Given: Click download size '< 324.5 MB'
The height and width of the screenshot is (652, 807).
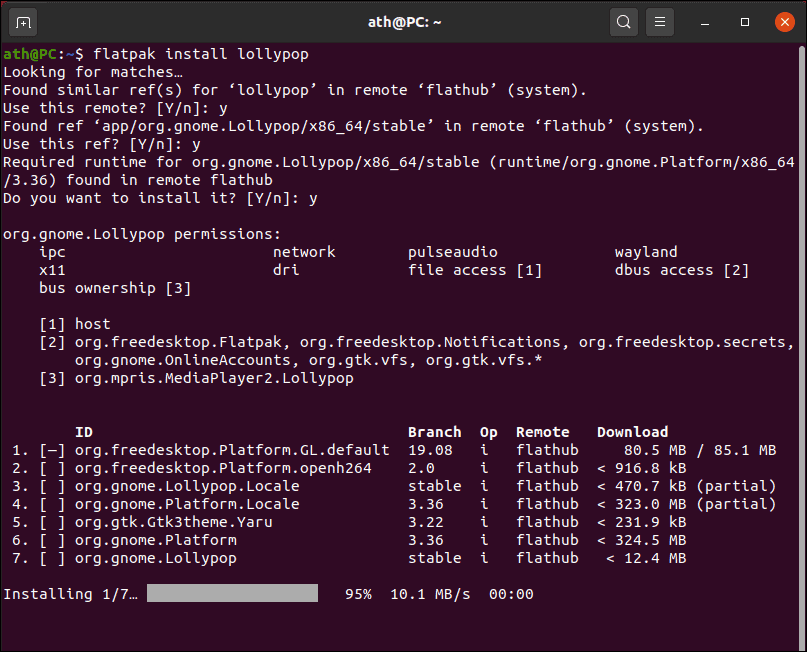Looking at the screenshot, I should click(642, 540).
